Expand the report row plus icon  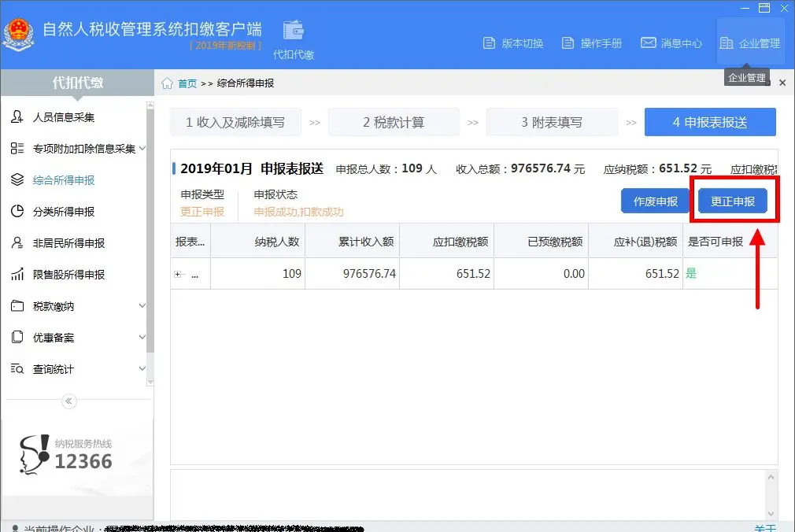[177, 275]
